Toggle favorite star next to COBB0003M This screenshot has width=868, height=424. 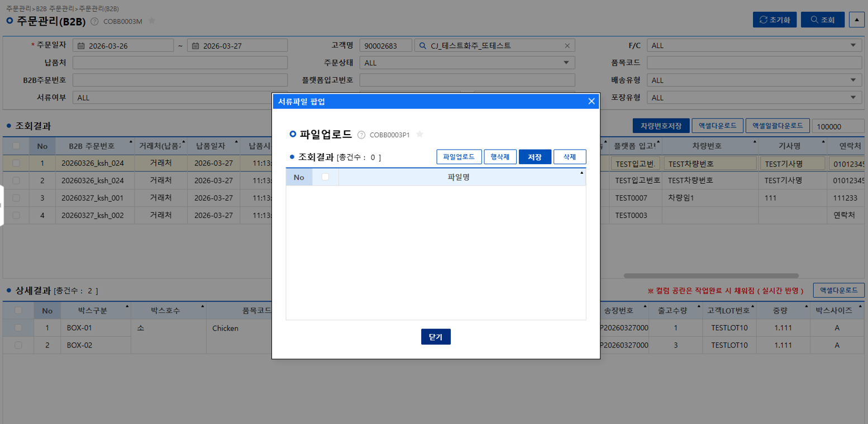[151, 21]
